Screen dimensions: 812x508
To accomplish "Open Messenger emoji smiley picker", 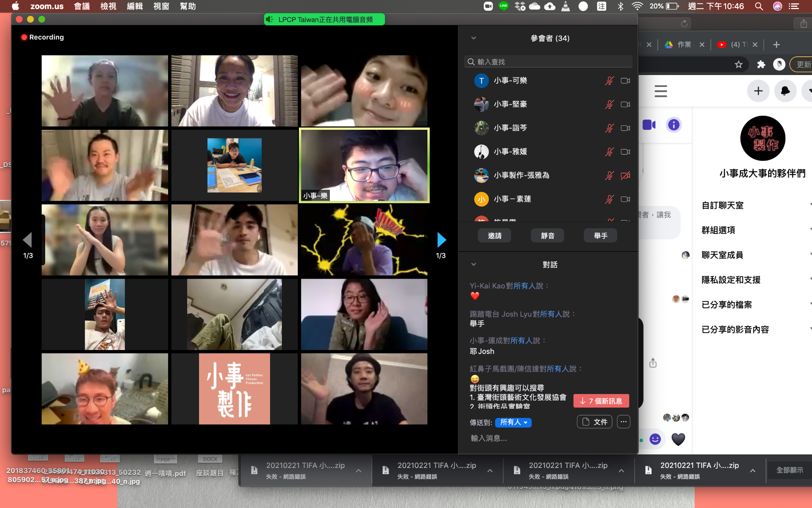I will (x=655, y=439).
